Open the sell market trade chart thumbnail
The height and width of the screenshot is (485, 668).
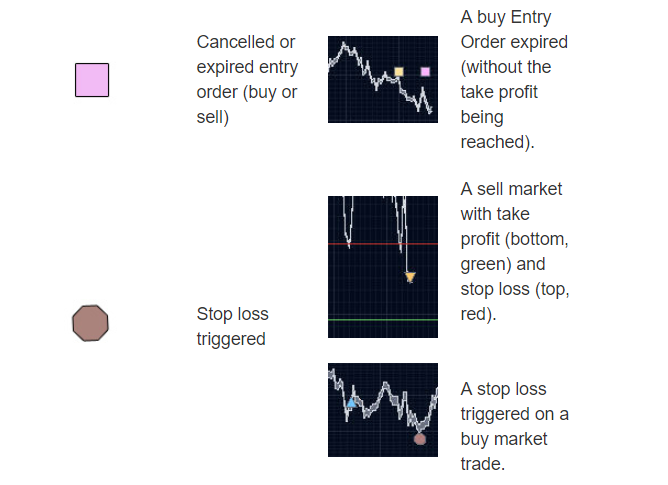point(383,267)
